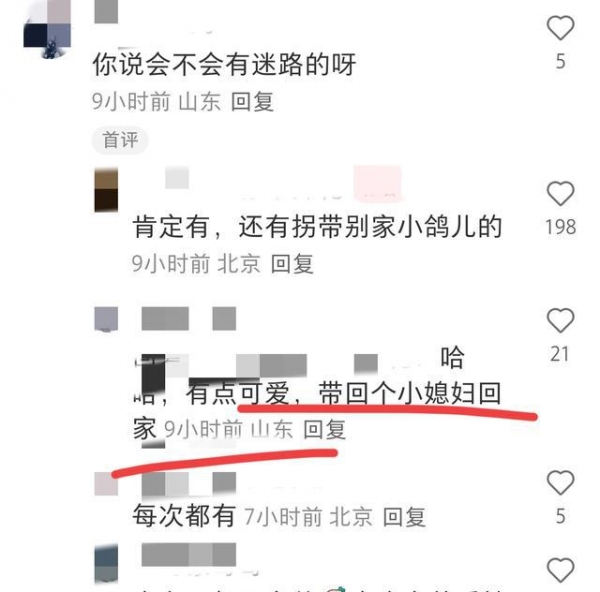Screen dimensions: 600x592
Task: Reply to the 带回个小媳妇回家 comment
Action: (324, 429)
